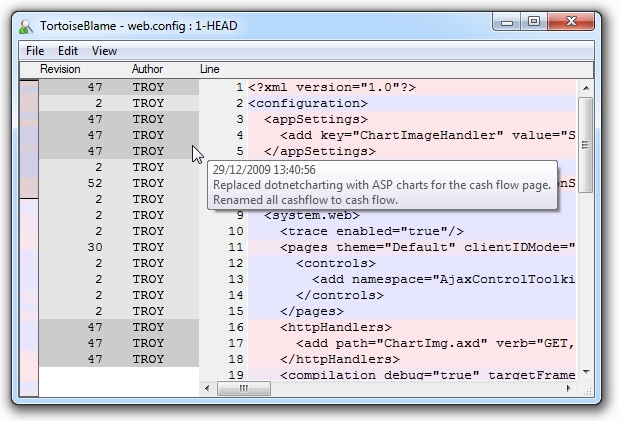Click the closing </pages> line
Viewport: 620px width, 421px height.
pyautogui.click(x=312, y=312)
